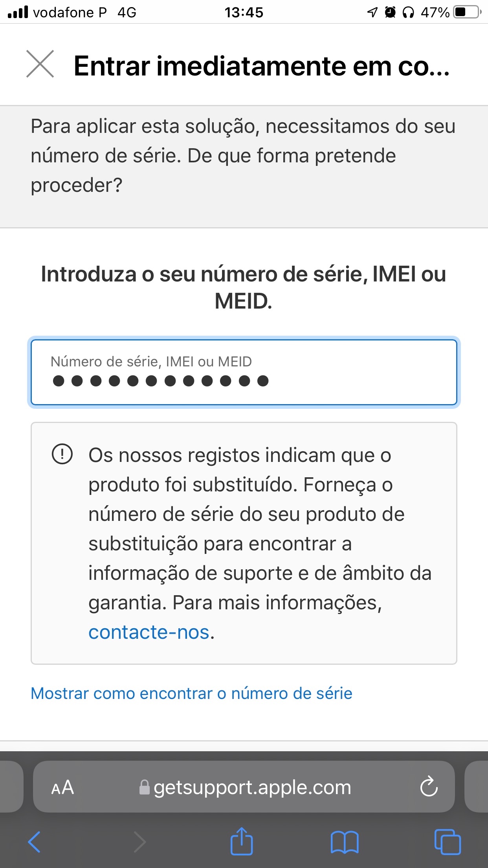Tap the Safari back arrow
The height and width of the screenshot is (868, 488).
click(x=35, y=842)
